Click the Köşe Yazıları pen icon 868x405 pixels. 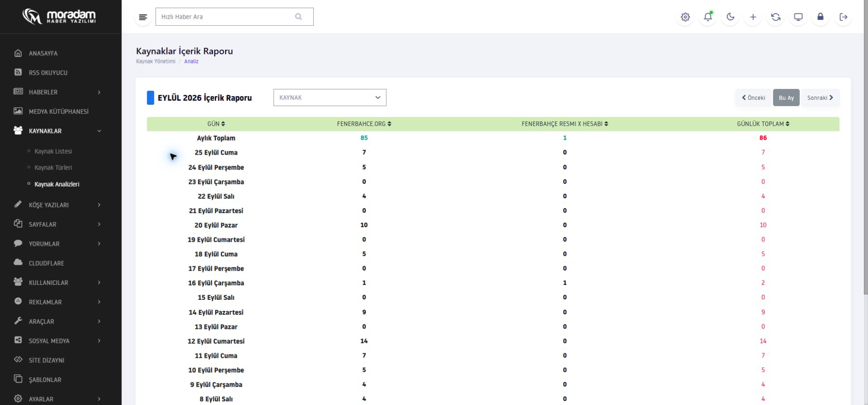pos(18,205)
